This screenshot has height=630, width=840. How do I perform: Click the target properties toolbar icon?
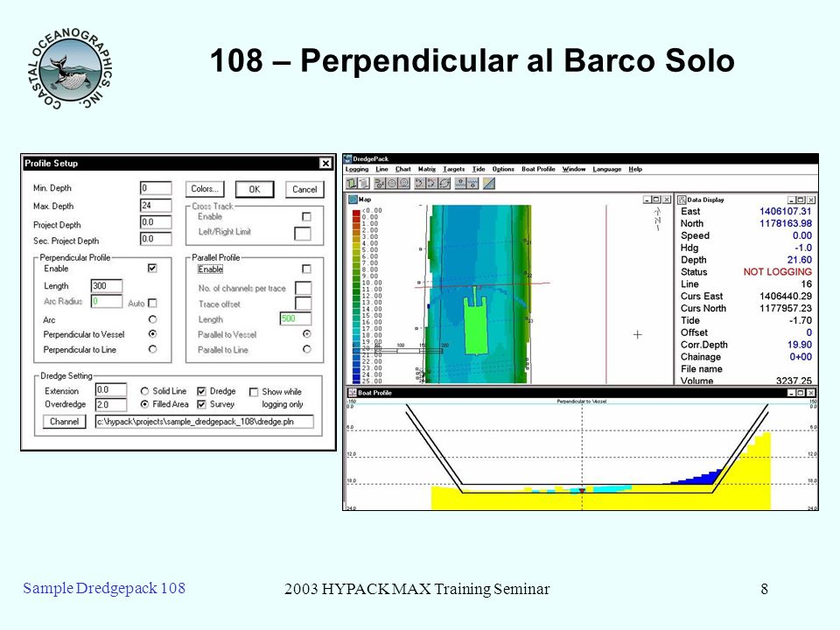pyautogui.click(x=380, y=183)
